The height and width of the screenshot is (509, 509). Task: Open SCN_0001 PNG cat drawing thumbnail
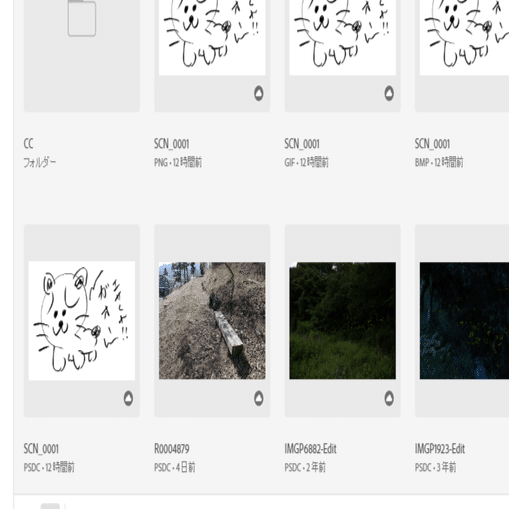tap(212, 37)
